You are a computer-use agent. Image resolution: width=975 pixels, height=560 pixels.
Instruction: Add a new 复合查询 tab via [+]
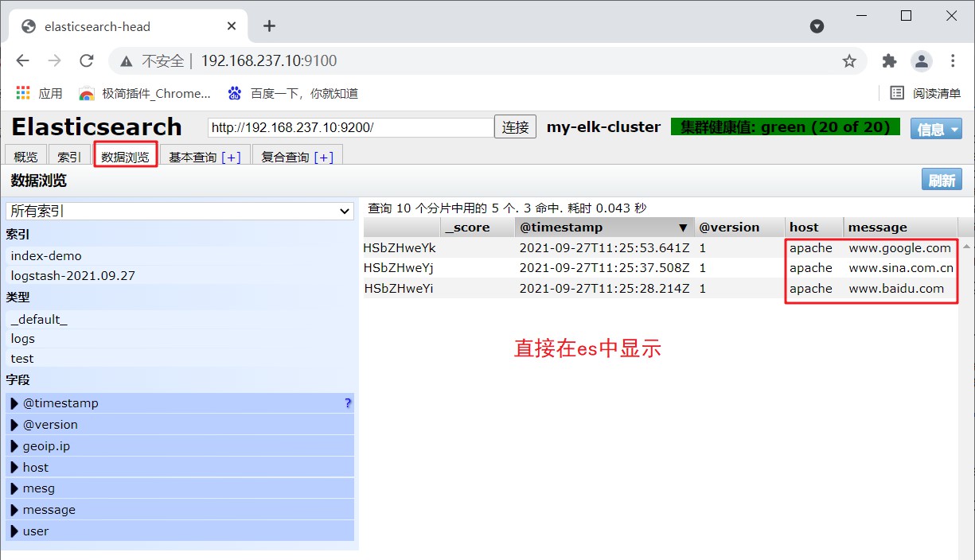(x=324, y=157)
